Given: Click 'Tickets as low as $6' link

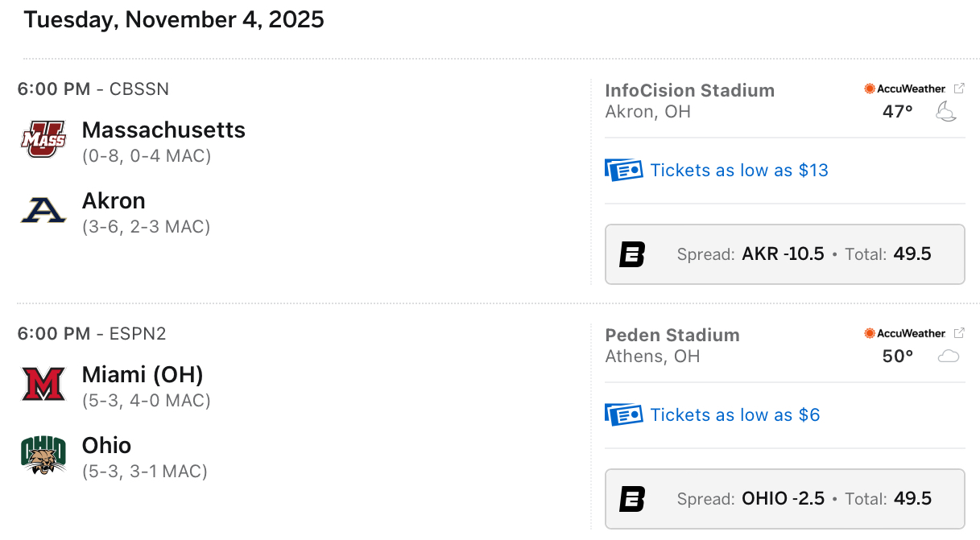Looking at the screenshot, I should (x=734, y=414).
